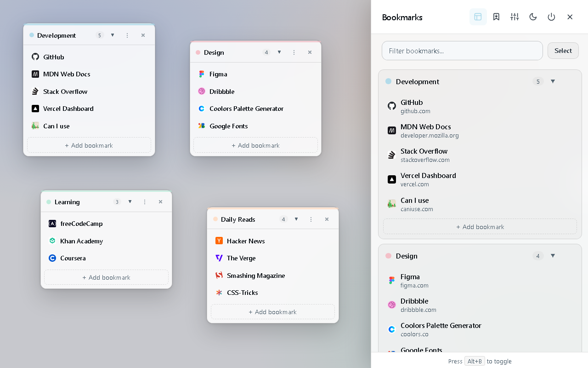Focus the Filter bookmarks search field
Viewport: 588px width, 368px height.
[x=462, y=51]
